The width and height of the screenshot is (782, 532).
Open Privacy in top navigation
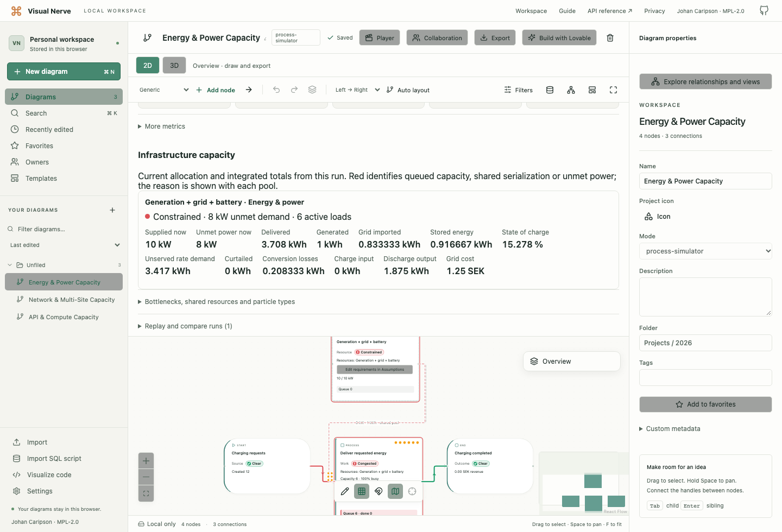654,11
